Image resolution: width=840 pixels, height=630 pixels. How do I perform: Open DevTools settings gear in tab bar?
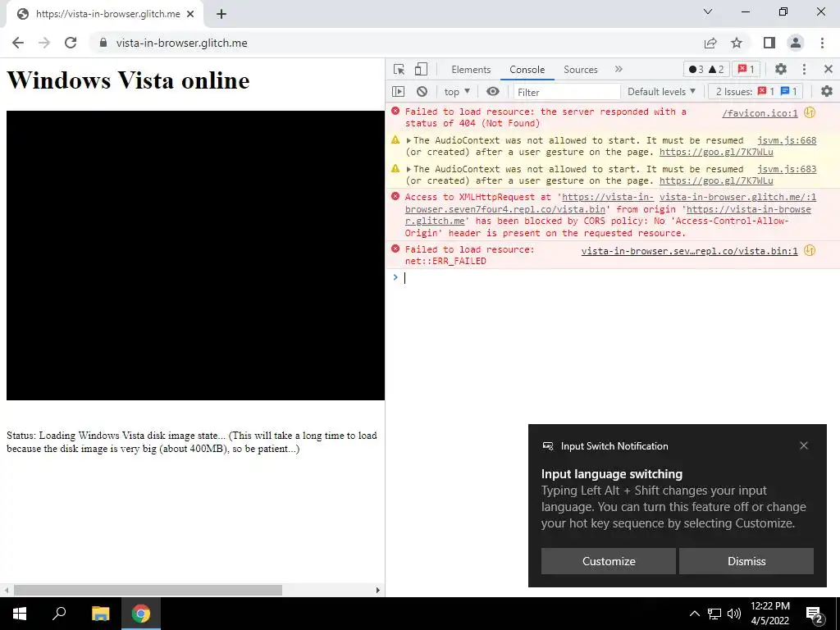point(781,69)
